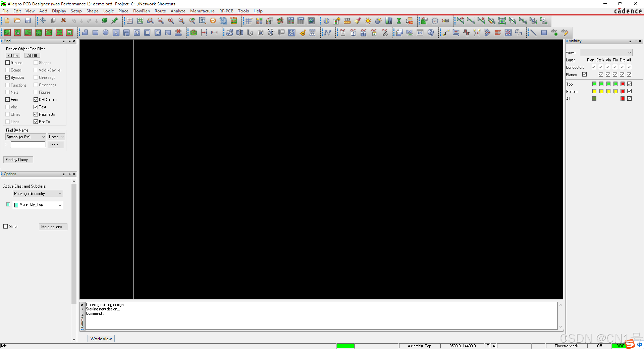
Task: Select the Move tool in the toolbar
Action: [43, 21]
